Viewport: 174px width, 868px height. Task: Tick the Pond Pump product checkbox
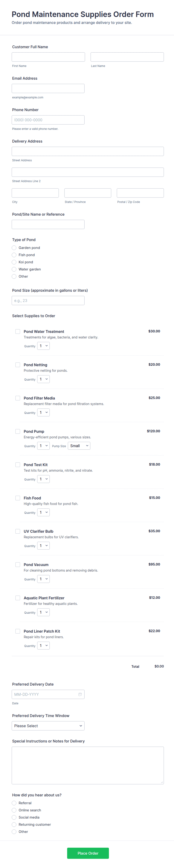(18, 431)
